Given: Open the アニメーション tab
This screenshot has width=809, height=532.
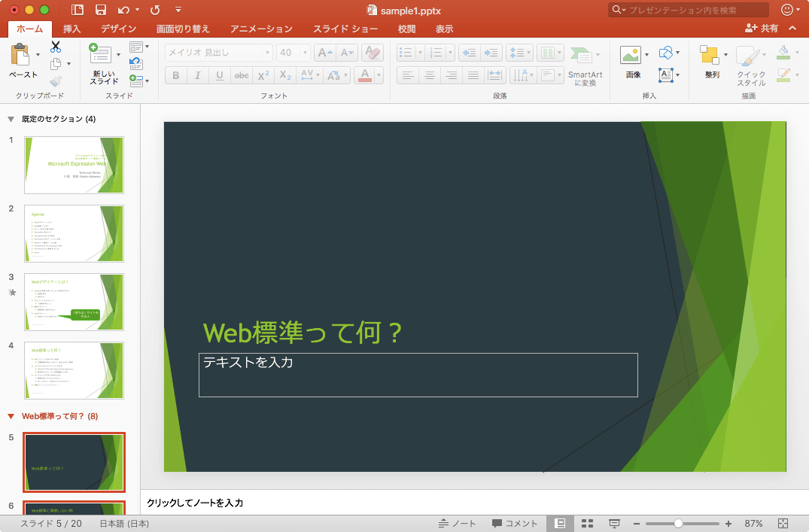Looking at the screenshot, I should [x=261, y=29].
